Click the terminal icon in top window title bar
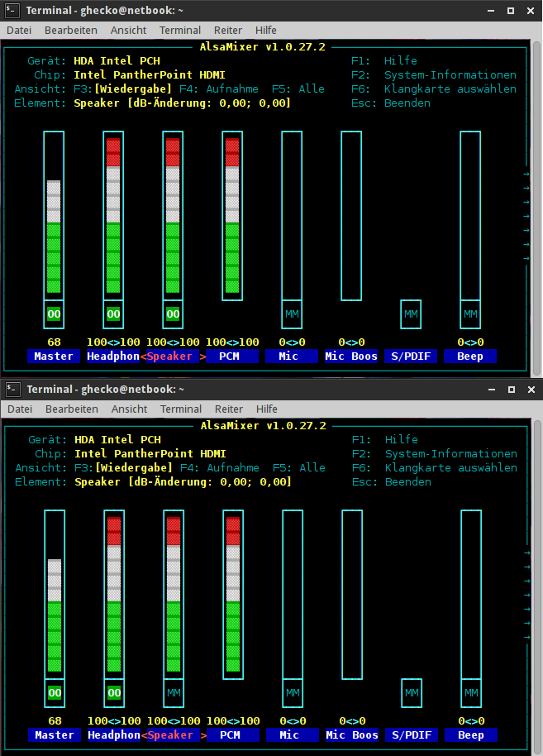The height and width of the screenshot is (756, 543). (12, 10)
